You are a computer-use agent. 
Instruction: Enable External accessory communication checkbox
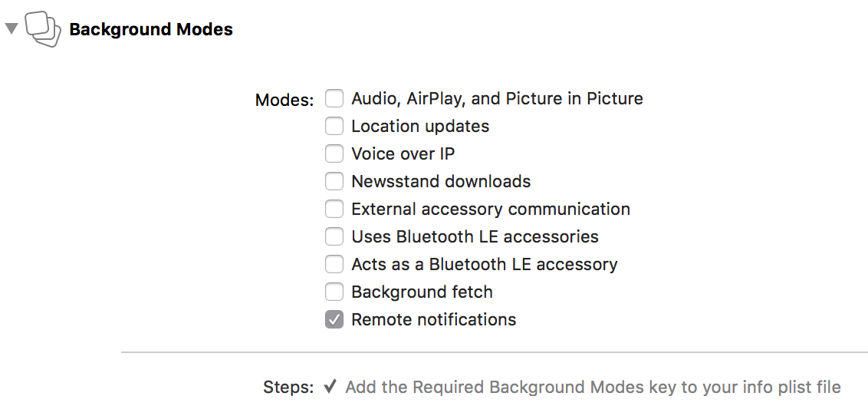(334, 210)
